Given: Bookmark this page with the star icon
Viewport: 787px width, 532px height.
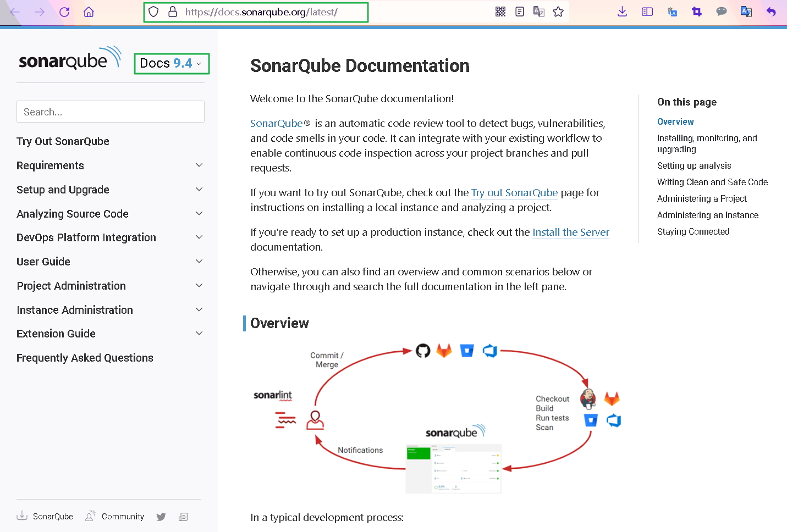Looking at the screenshot, I should click(558, 12).
